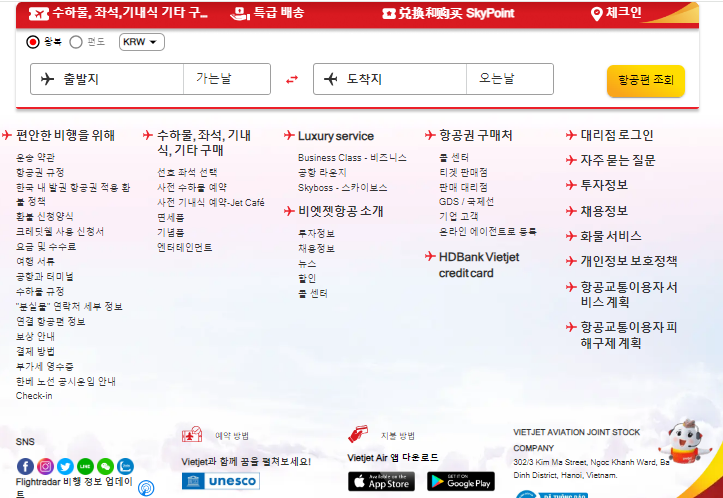Open the Twitter SNS icon
The height and width of the screenshot is (498, 723).
pos(65,466)
